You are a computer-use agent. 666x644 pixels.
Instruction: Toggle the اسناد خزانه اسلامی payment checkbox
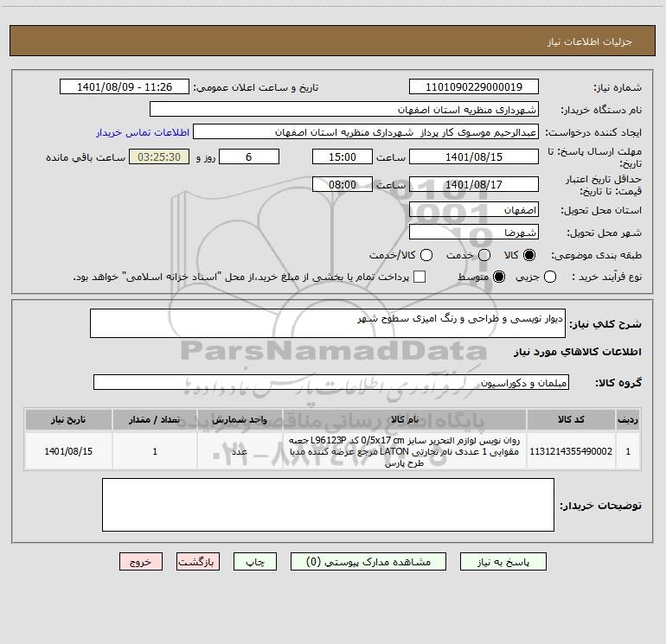419,277
